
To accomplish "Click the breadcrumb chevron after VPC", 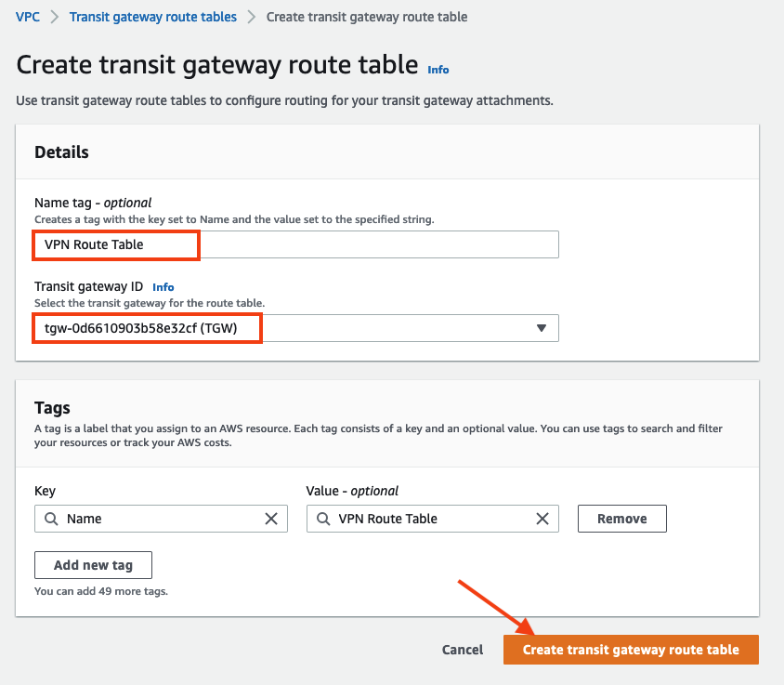I will (55, 17).
